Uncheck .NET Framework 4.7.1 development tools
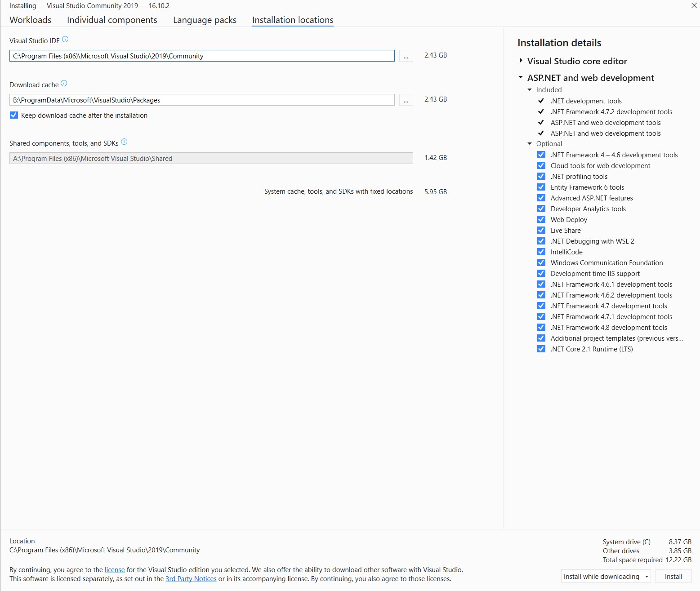 tap(541, 316)
